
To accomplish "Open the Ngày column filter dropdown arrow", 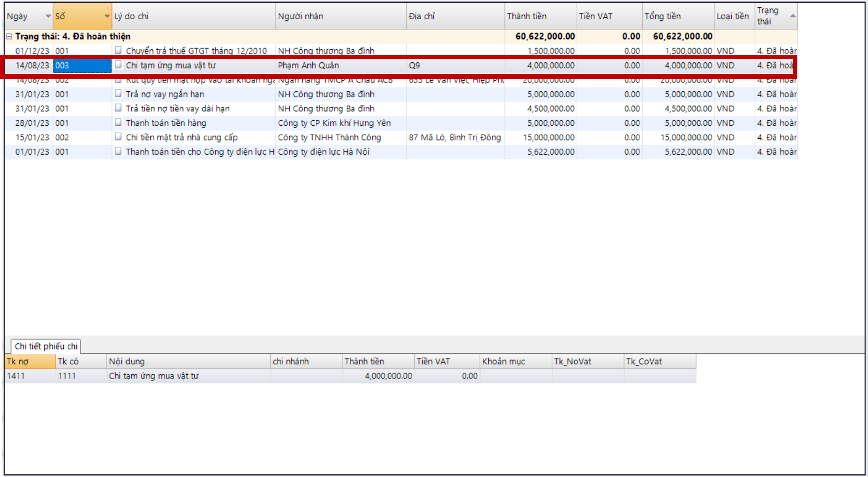I will point(48,16).
